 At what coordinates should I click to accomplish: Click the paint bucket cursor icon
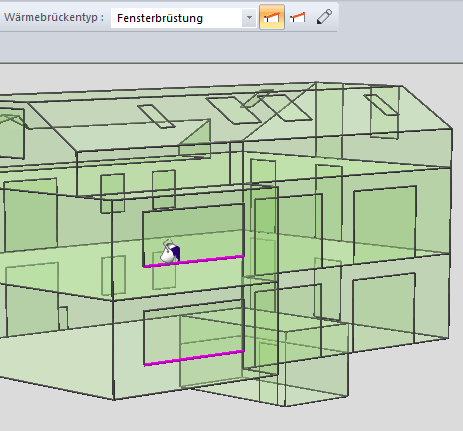pos(170,252)
